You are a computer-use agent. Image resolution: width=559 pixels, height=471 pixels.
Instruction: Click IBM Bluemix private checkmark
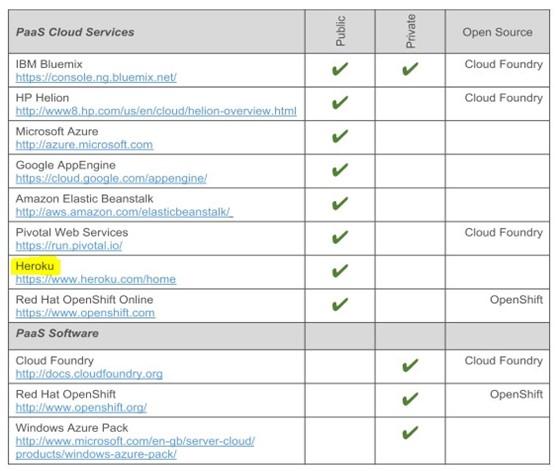coord(410,69)
